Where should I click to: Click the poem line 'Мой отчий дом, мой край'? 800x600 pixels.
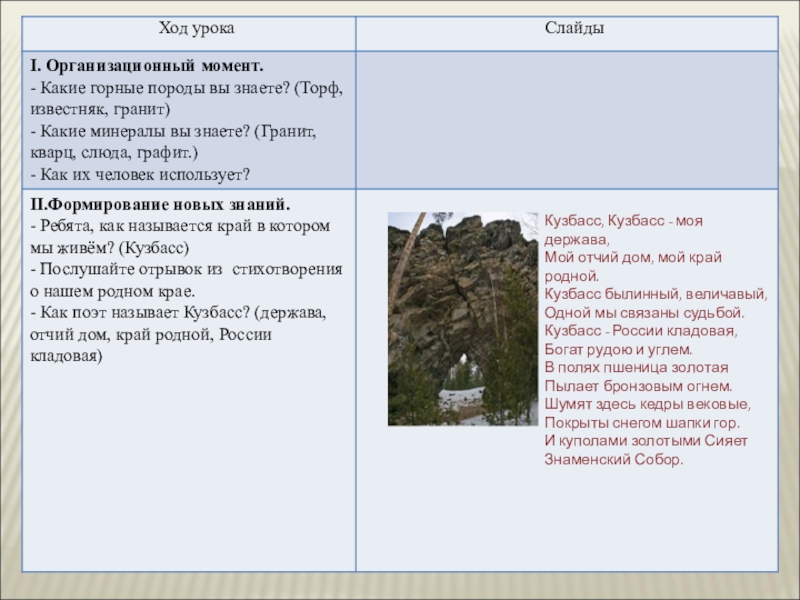[x=633, y=257]
